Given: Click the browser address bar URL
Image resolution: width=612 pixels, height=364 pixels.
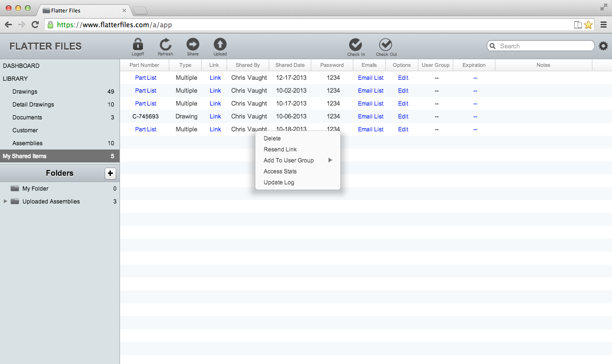Looking at the screenshot, I should click(x=114, y=25).
